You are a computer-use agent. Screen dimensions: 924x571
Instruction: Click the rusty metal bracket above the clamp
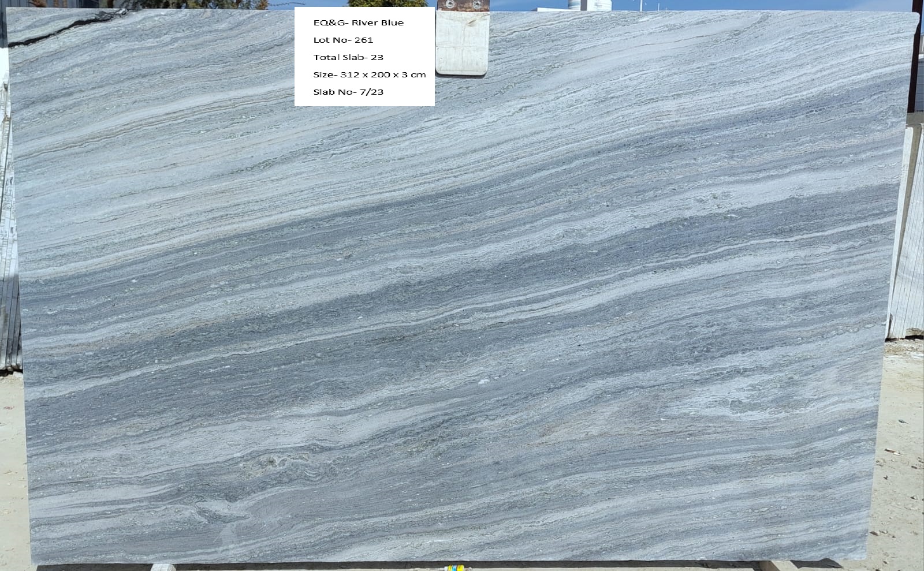461,5
